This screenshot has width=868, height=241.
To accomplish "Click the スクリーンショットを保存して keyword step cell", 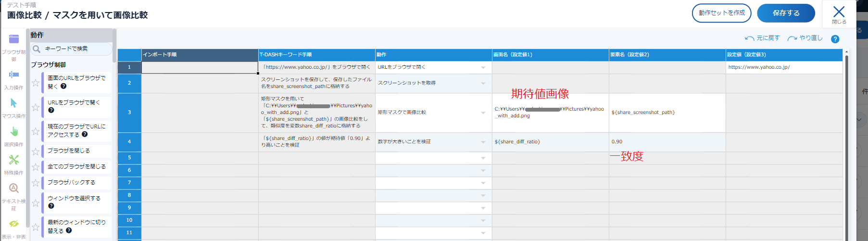I will pos(317,83).
